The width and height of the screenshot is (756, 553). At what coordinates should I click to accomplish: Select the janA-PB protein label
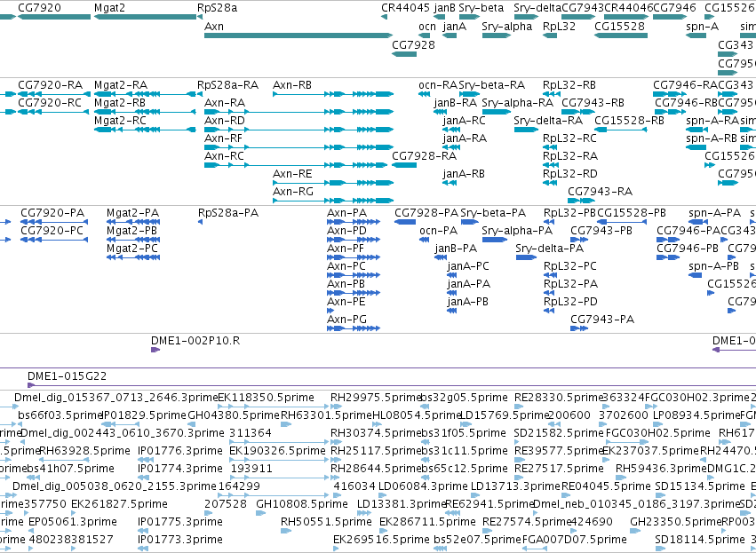point(467,302)
